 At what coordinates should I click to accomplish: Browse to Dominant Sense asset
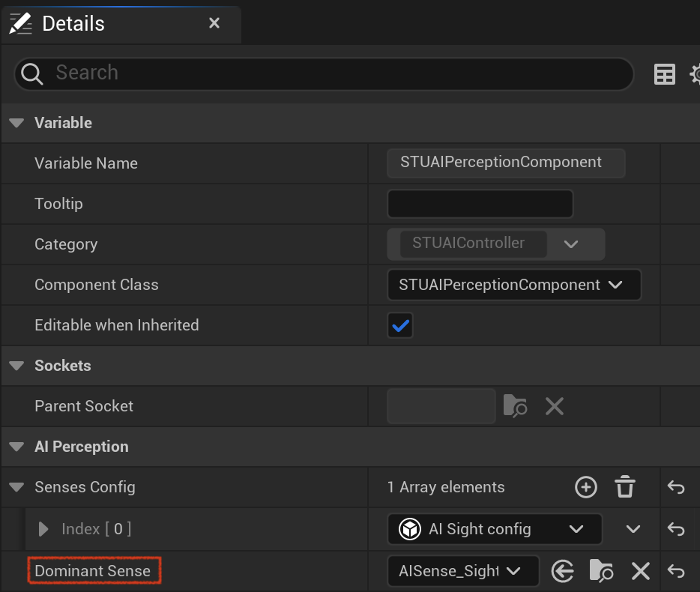click(x=601, y=570)
